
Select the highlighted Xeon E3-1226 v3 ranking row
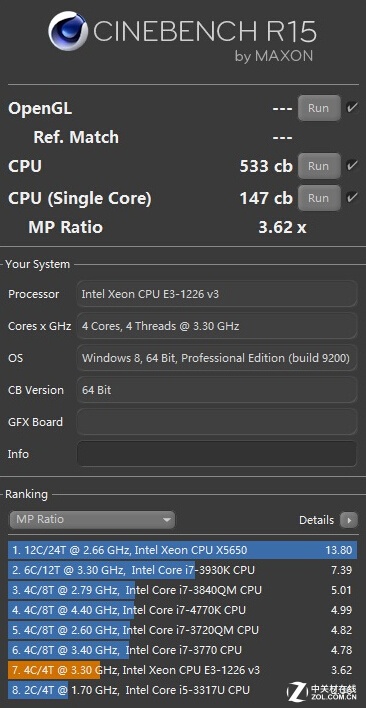(x=182, y=670)
